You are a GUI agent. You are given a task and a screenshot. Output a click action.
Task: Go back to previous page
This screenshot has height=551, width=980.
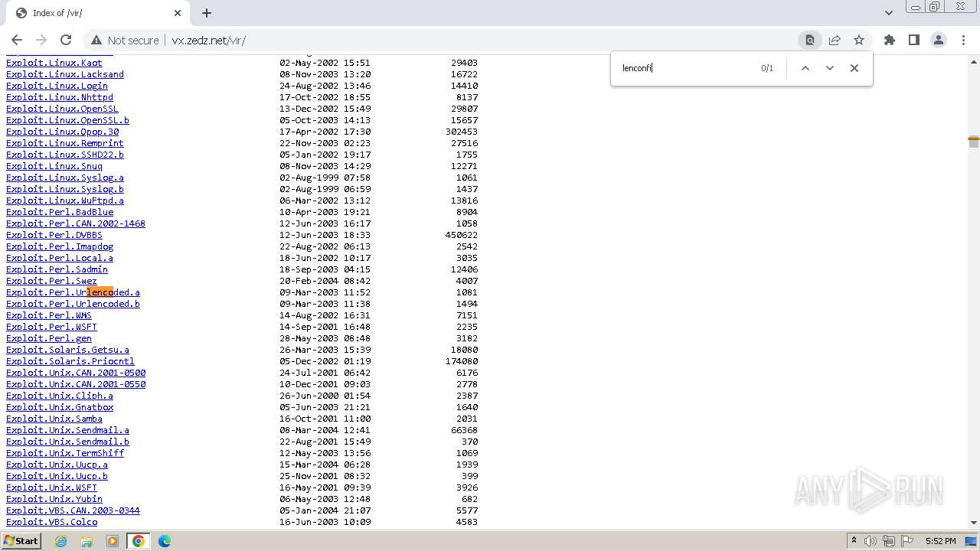pyautogui.click(x=17, y=40)
